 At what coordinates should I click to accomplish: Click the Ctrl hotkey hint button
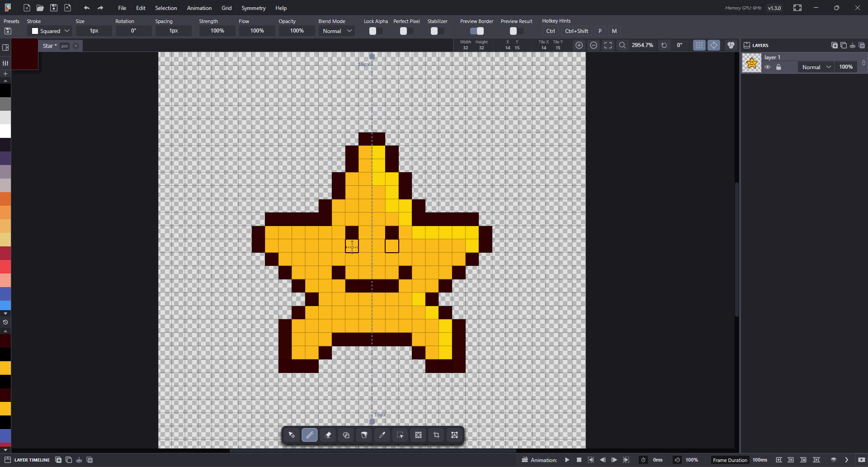click(x=550, y=31)
